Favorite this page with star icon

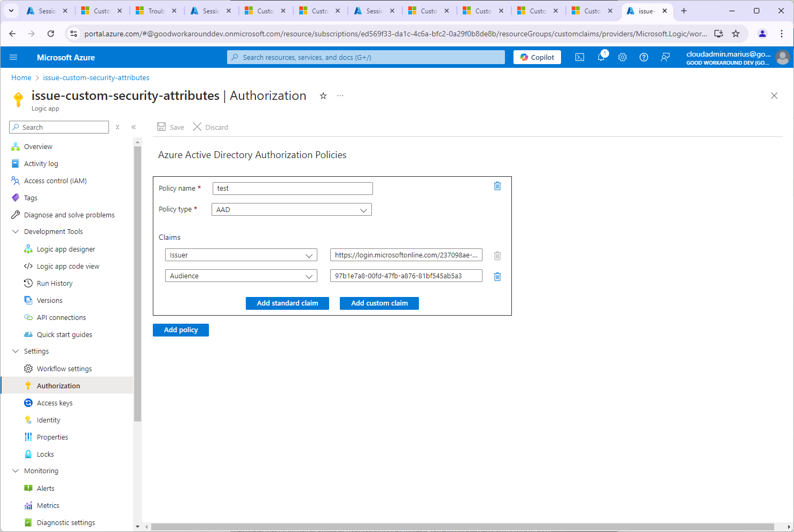[323, 96]
